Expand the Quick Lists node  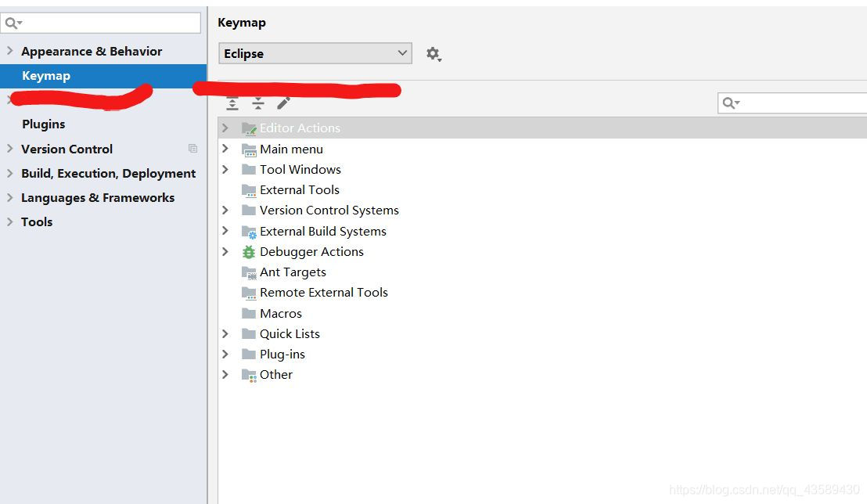pos(225,333)
